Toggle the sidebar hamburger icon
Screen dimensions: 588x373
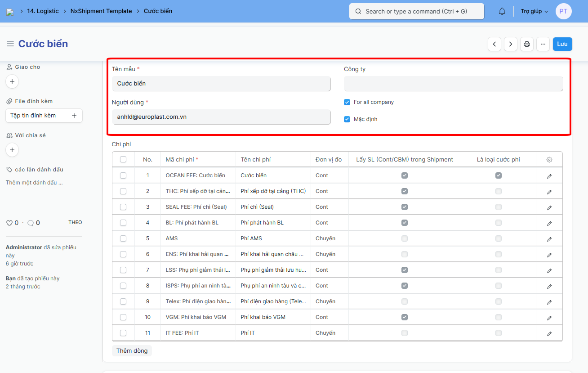click(10, 44)
